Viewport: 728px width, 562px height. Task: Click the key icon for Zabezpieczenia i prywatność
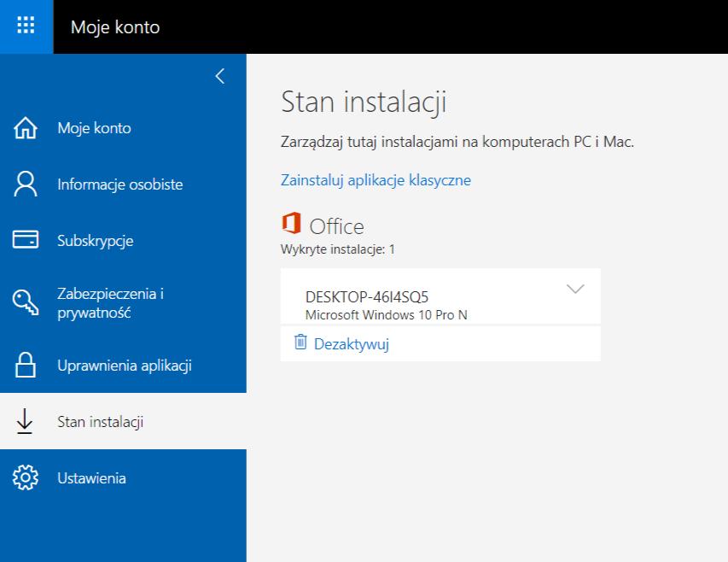point(26,303)
